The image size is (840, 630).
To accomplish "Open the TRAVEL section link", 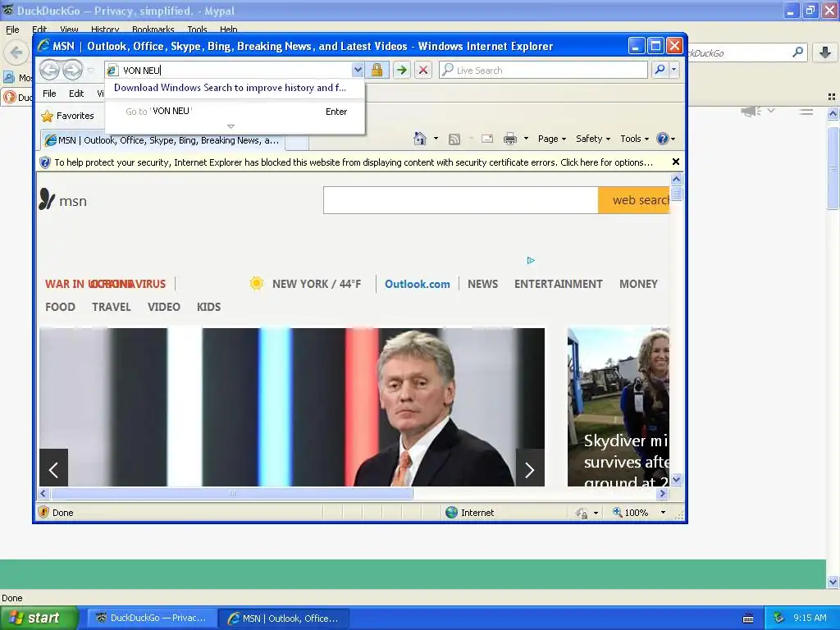I will coord(112,307).
